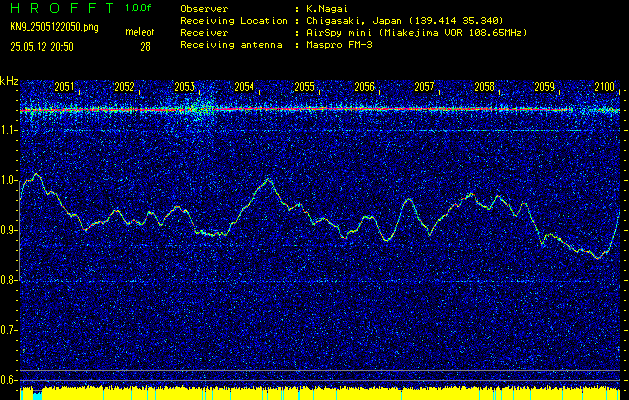
Task: Click the 2053 time marker
Action: click(185, 87)
